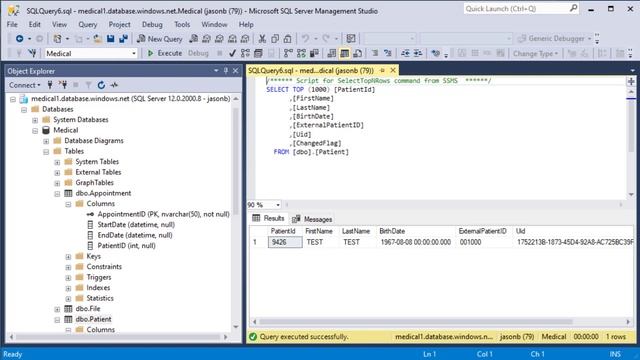Screen dimensions: 640x360
Task: Toggle Include Client Statistics icon
Action: [x=314, y=53]
